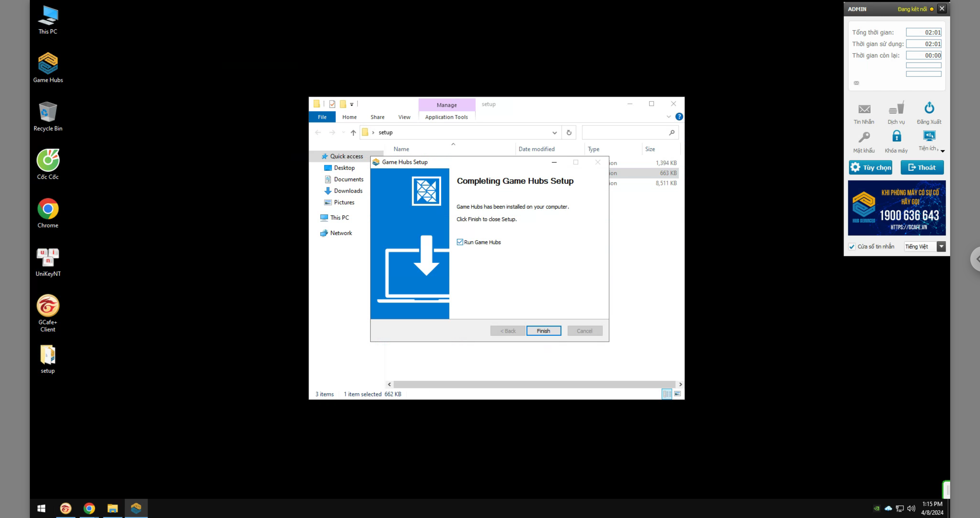Viewport: 980px width, 518px height.
Task: Click Explorer refresh button
Action: click(x=569, y=133)
